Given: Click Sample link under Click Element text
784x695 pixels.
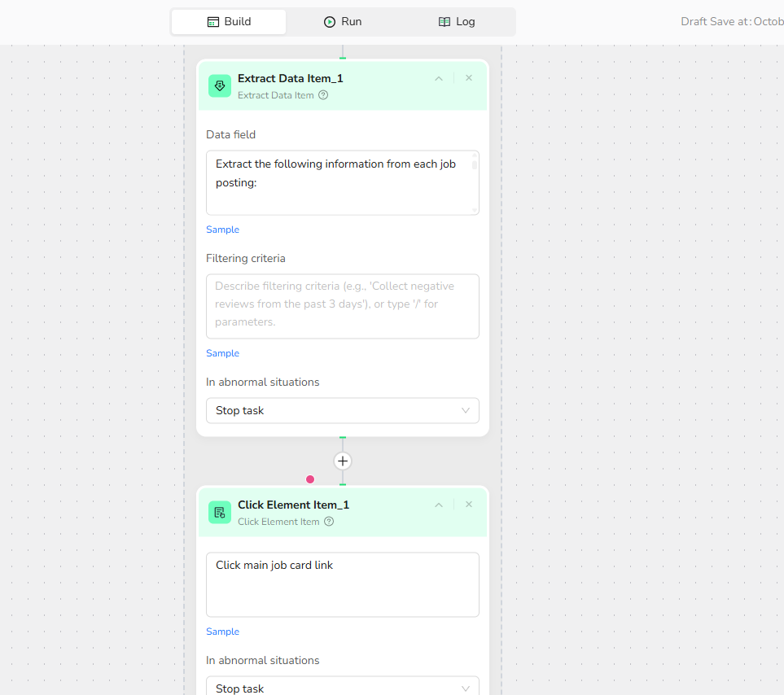Looking at the screenshot, I should [x=222, y=632].
